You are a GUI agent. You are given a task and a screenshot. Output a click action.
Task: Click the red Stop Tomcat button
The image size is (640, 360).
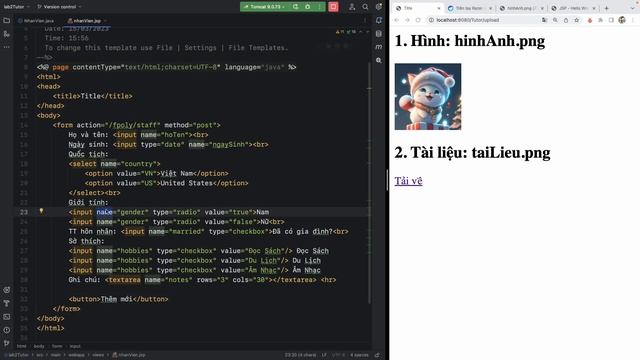coord(333,7)
